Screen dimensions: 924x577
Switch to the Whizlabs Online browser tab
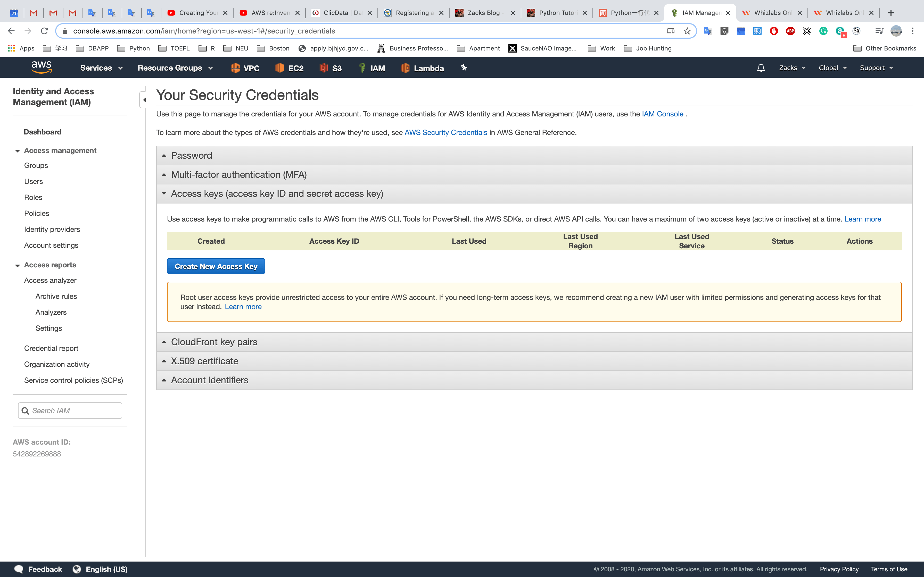(771, 13)
